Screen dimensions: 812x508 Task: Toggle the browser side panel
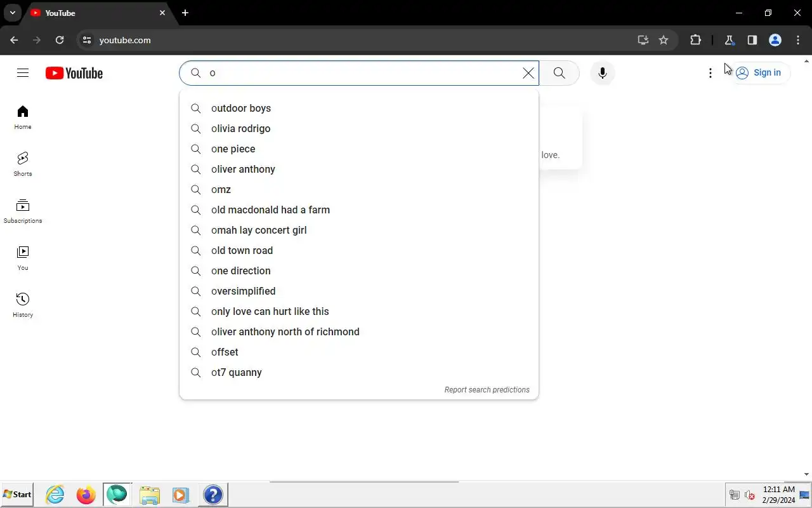(x=752, y=40)
